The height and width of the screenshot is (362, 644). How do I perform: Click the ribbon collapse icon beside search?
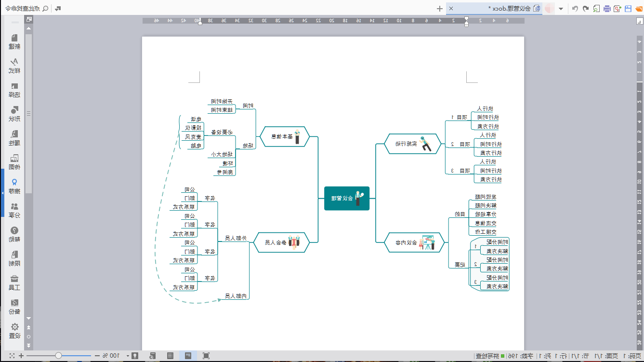point(58,8)
